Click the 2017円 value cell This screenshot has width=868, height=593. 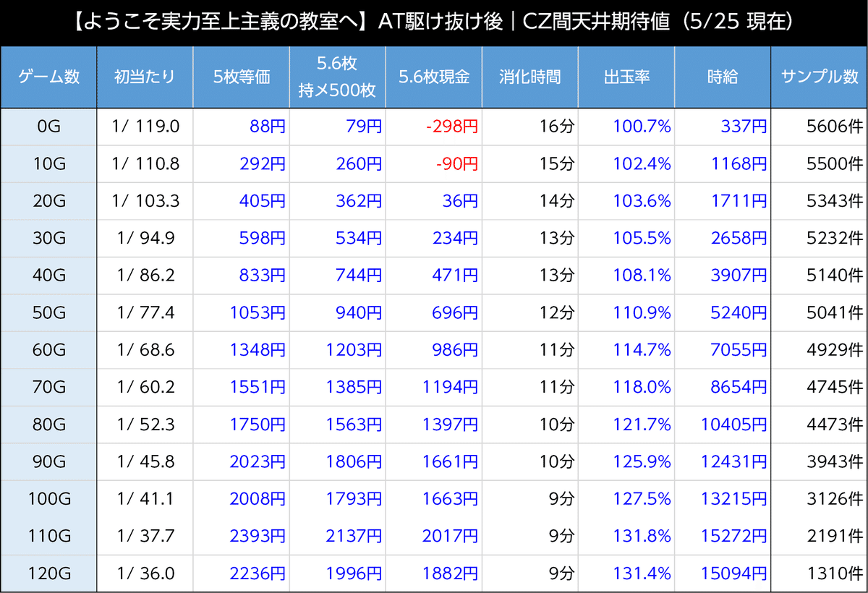[433, 537]
